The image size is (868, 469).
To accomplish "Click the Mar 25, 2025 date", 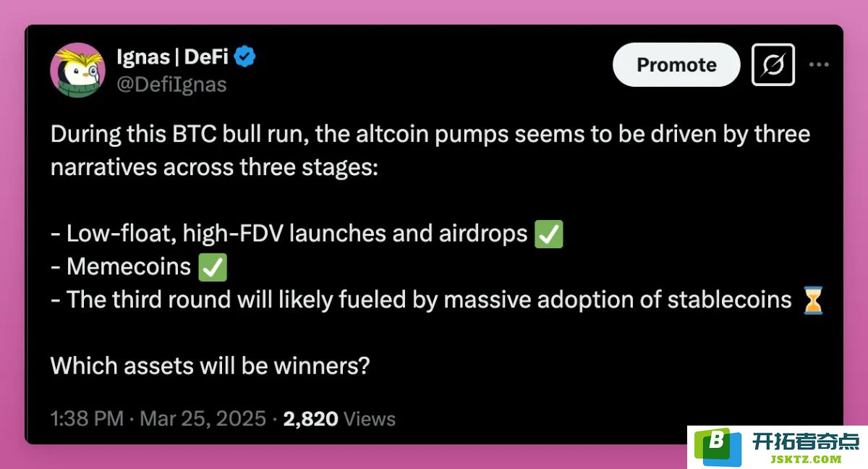I will (x=203, y=418).
